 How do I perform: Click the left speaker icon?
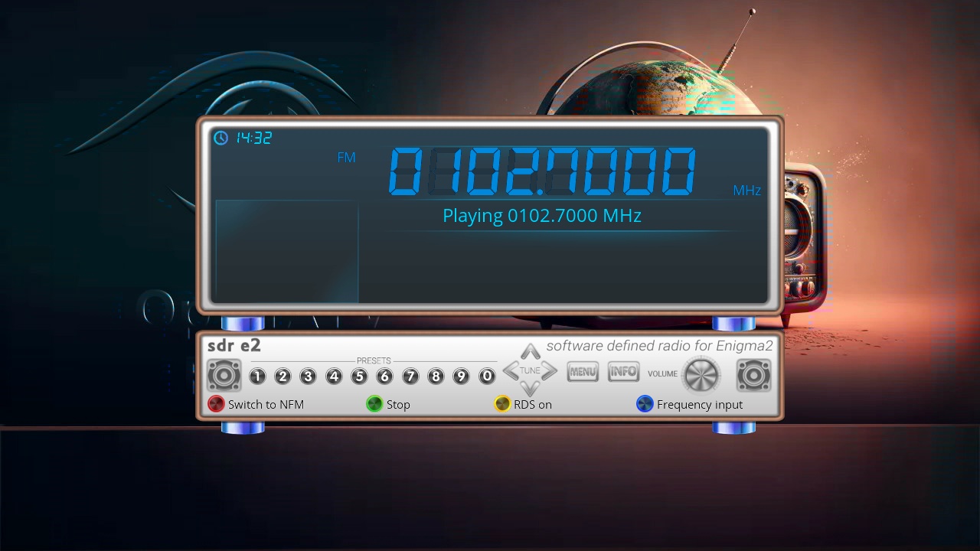pyautogui.click(x=224, y=376)
